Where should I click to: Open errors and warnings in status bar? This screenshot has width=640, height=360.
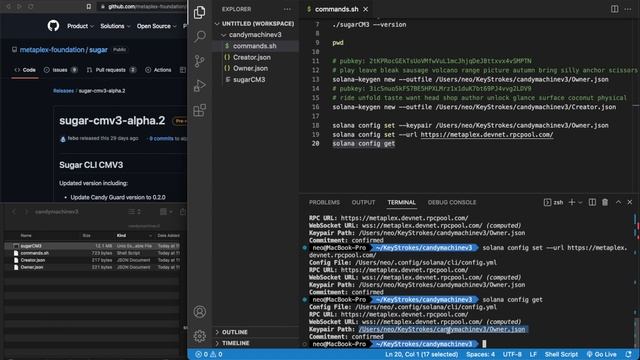[209, 354]
